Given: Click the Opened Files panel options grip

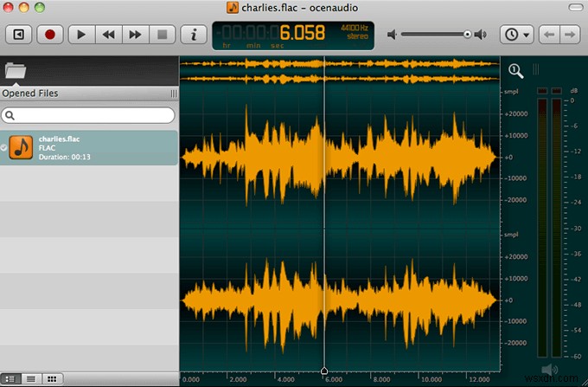Looking at the screenshot, I should pyautogui.click(x=174, y=94).
